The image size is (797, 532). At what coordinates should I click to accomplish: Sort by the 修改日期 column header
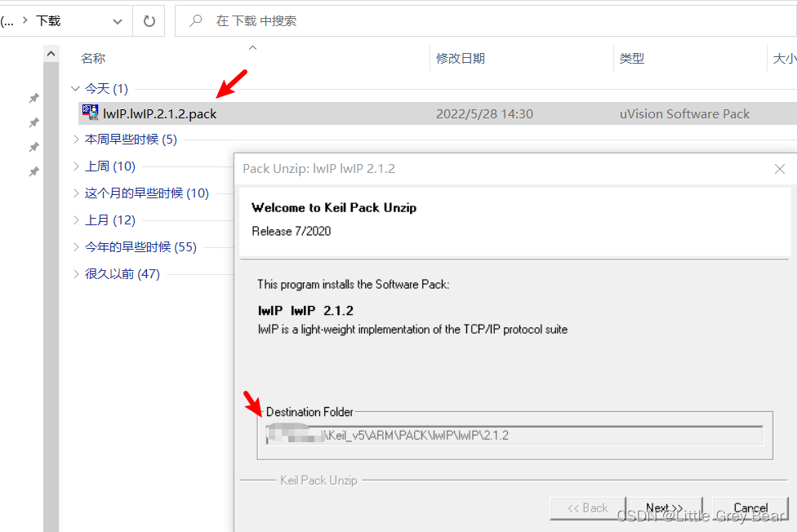[461, 59]
